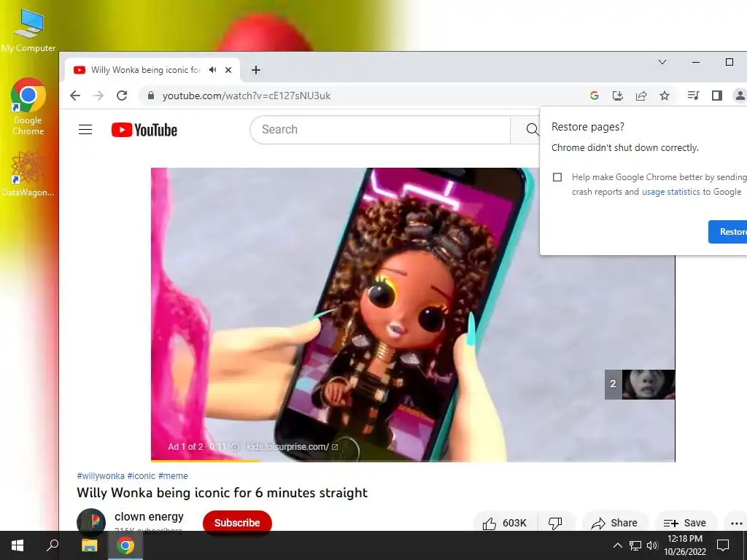The height and width of the screenshot is (560, 747).
Task: View site info via the lock icon
Action: coord(151,96)
